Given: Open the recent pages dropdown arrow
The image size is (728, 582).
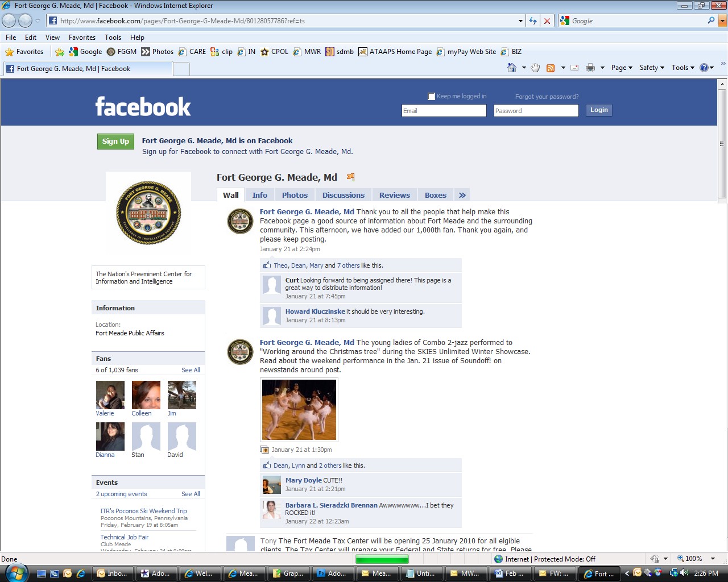Looking at the screenshot, I should (38, 21).
